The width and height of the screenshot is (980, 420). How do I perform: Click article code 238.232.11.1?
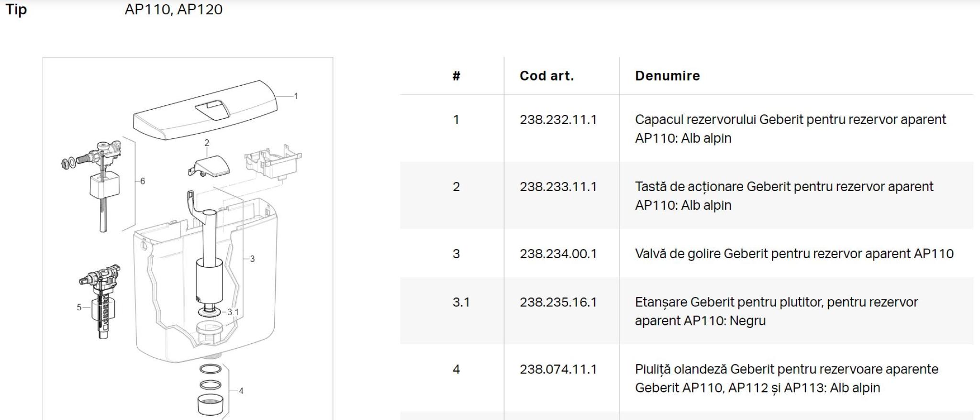pos(558,120)
